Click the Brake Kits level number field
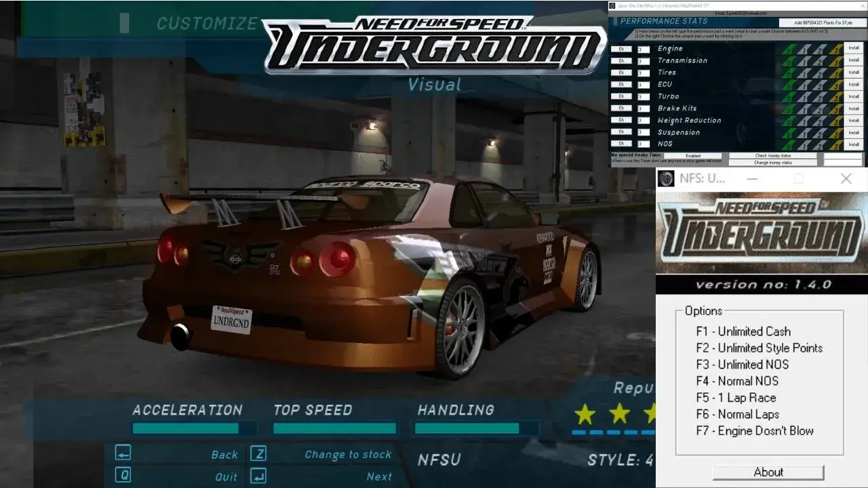Viewport: 868px width, 488px height. (x=644, y=109)
